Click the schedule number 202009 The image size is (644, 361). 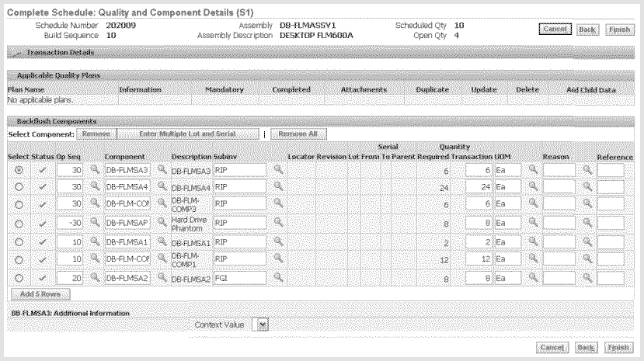(120, 26)
